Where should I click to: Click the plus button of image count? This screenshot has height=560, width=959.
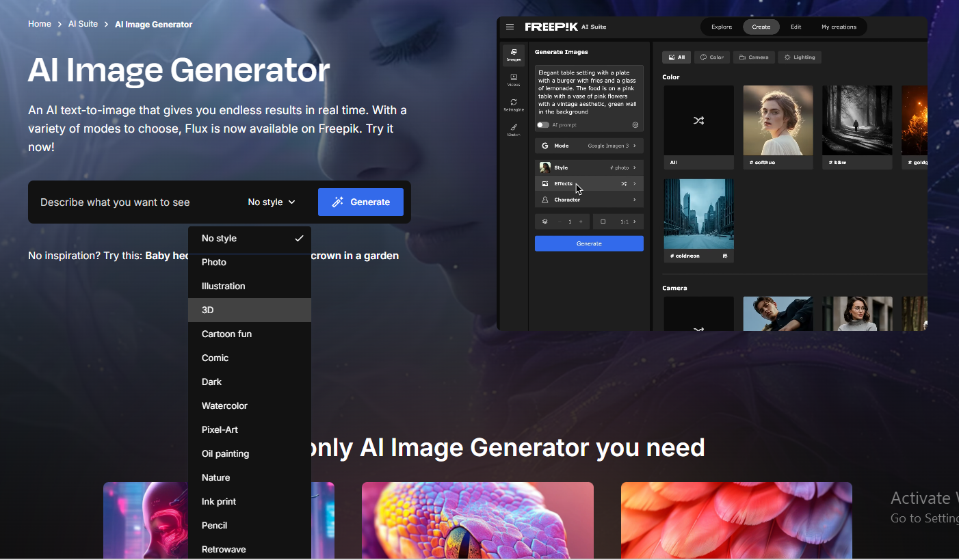click(x=581, y=222)
